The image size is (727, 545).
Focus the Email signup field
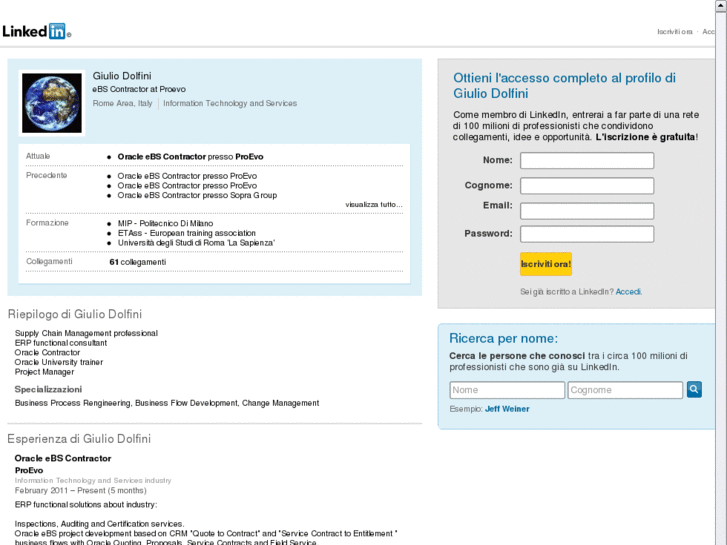coord(587,211)
